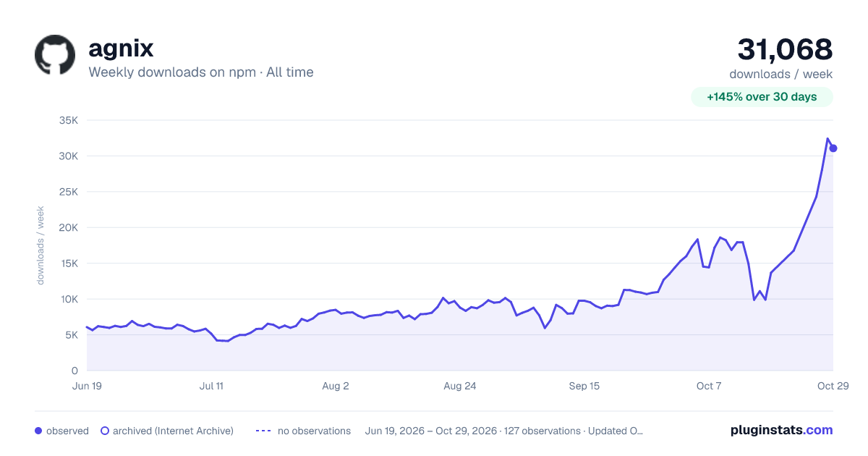
Task: Click the 15K y-axis label
Action: [x=68, y=263]
